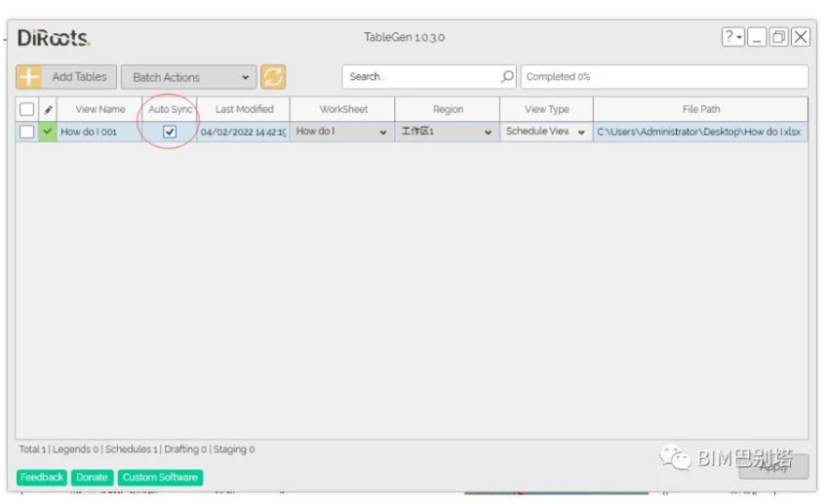Expand the WorkSheet dropdown showing How do I
Screen dimensions: 828x504
tap(342, 132)
